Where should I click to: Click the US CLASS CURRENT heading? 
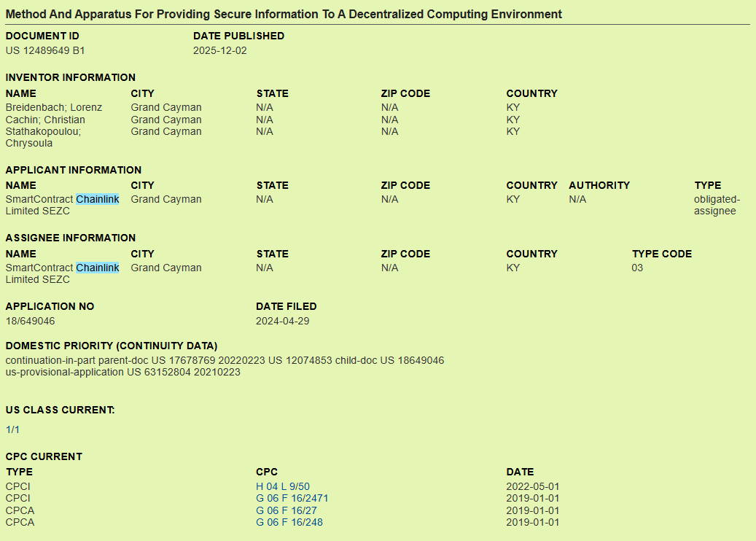point(61,410)
